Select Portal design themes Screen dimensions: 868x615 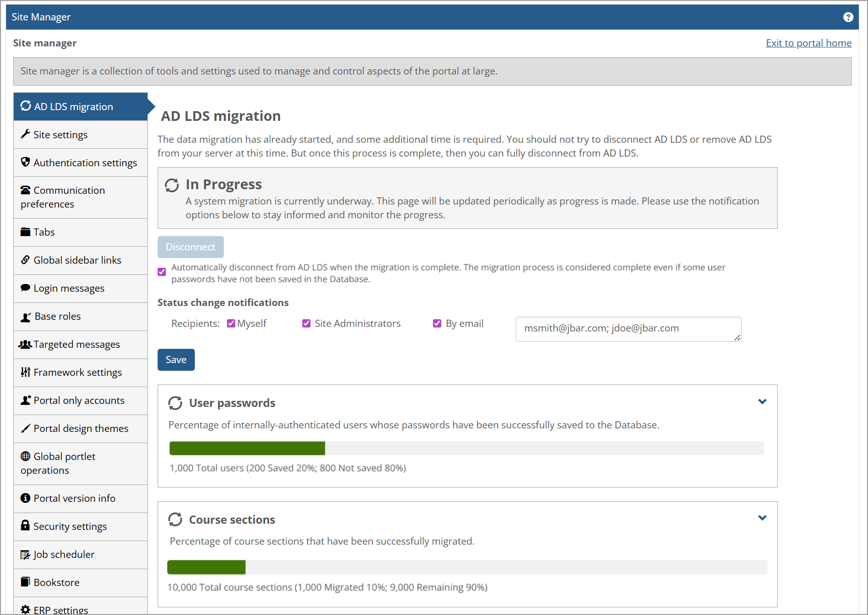[81, 429]
